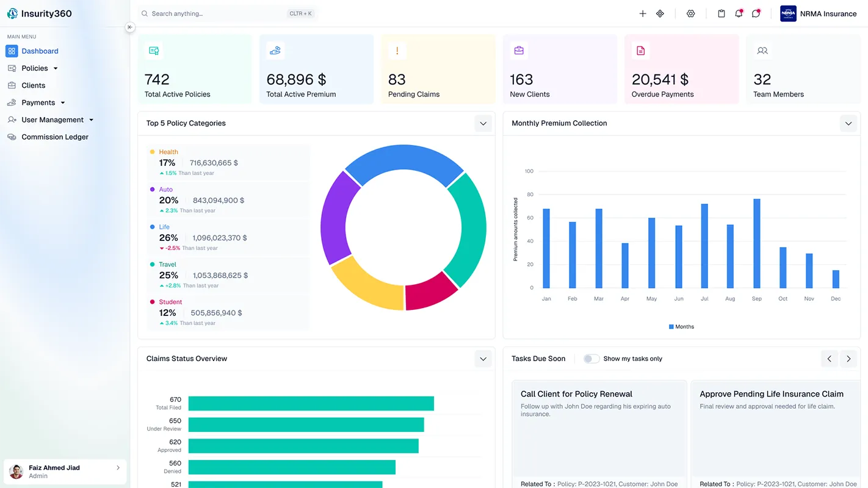
Task: Open messages via the chat bubble icon
Action: coord(756,13)
